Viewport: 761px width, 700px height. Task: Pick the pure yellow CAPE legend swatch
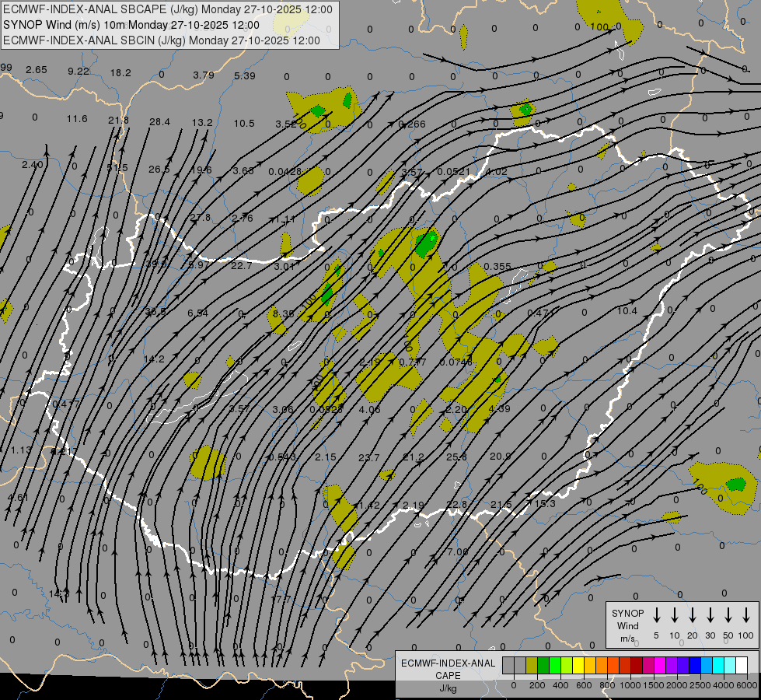pos(578,665)
